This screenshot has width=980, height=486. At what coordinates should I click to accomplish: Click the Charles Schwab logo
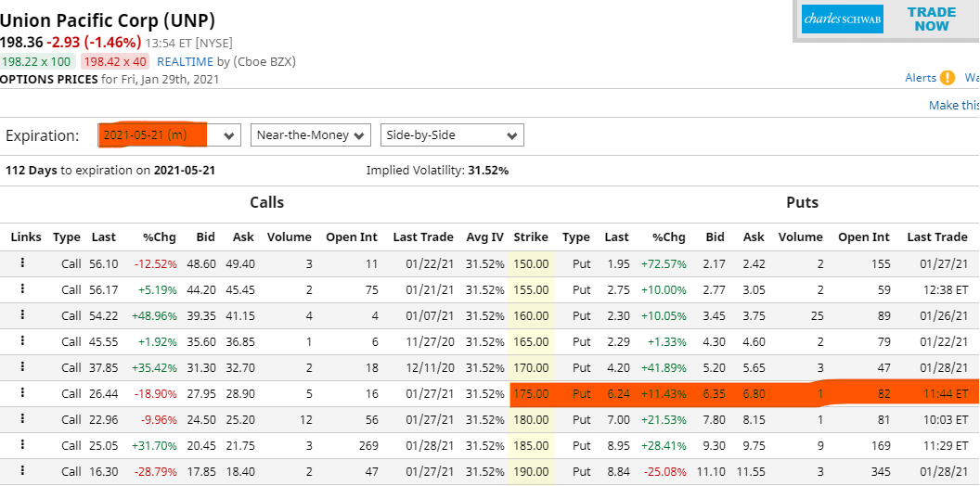(x=843, y=19)
